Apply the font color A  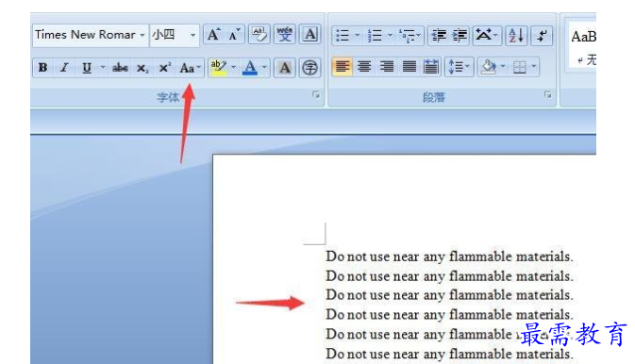coord(250,67)
